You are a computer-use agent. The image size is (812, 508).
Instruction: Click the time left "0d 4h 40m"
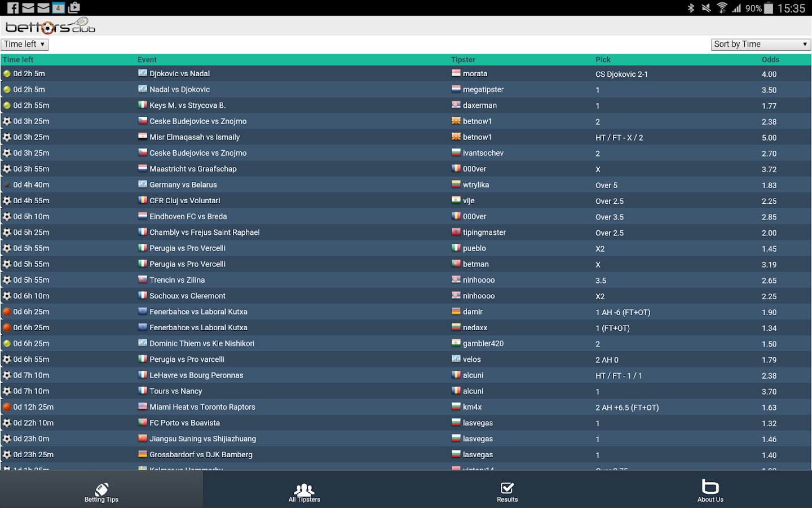point(31,185)
